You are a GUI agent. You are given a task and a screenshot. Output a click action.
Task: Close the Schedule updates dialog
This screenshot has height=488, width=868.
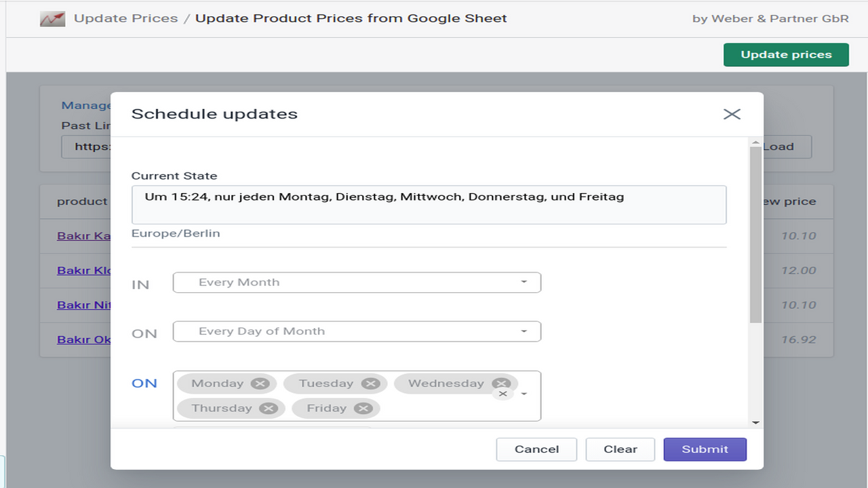[x=732, y=114]
